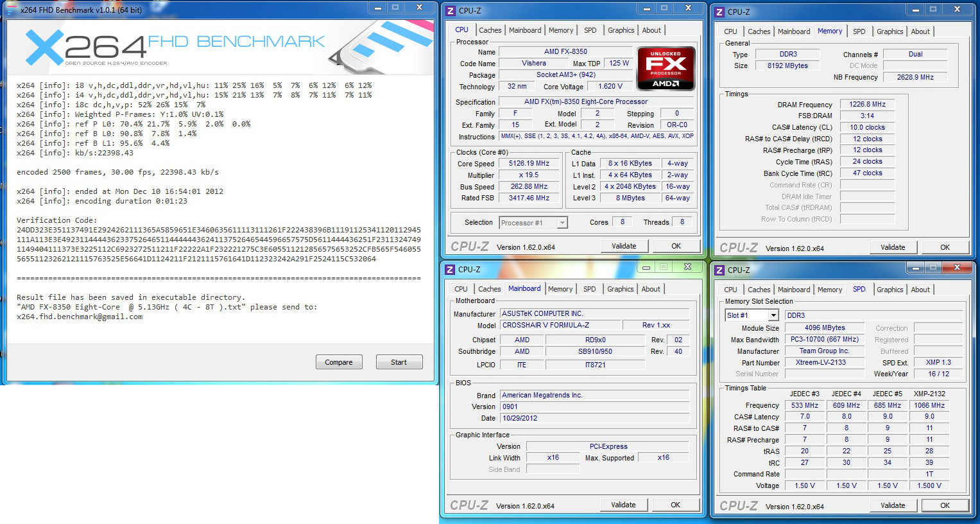The height and width of the screenshot is (524, 980).
Task: Switch to CPU tab in the SPD slot window
Action: (x=731, y=290)
